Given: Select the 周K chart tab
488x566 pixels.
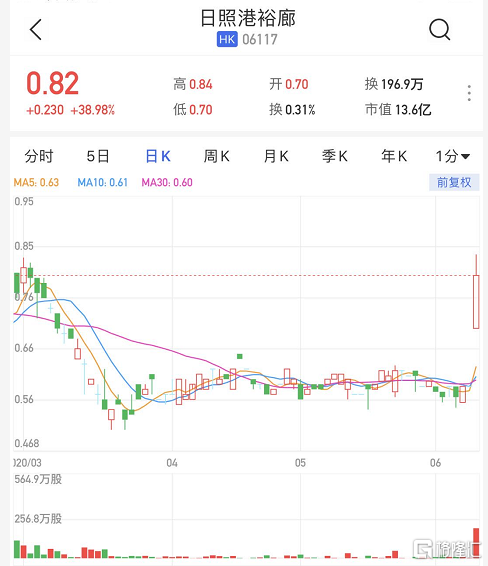Looking at the screenshot, I should point(217,156).
